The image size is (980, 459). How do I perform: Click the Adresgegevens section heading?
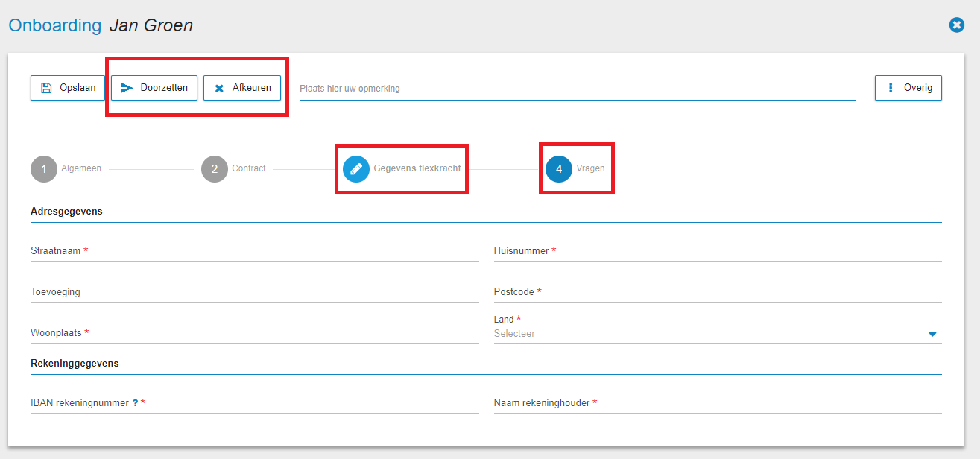(66, 212)
